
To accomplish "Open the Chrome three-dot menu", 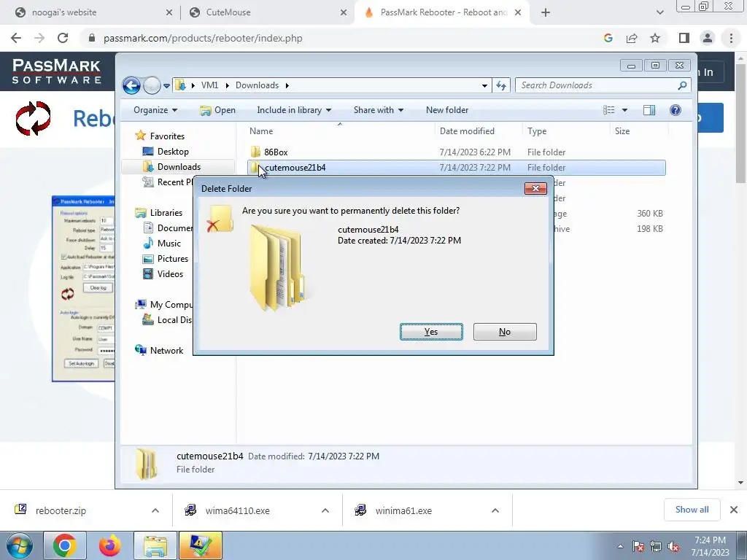I will 731,38.
